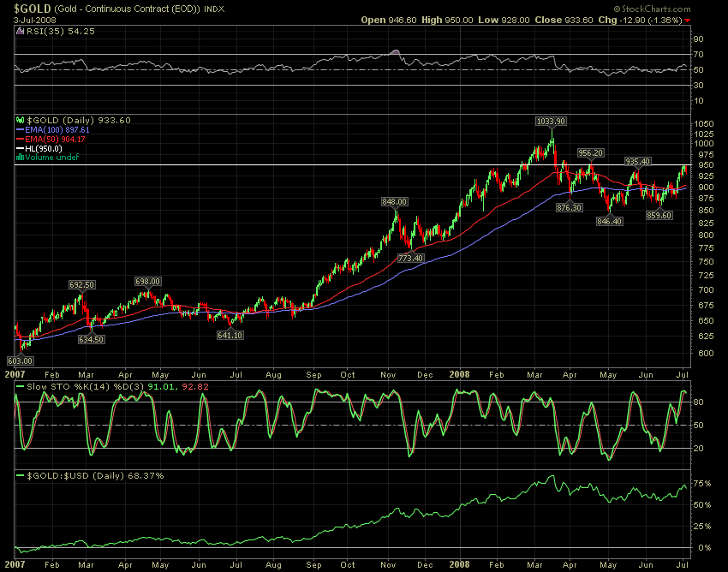Click the green line marker before Slow STO
This screenshot has height=572, width=728.
click(20, 386)
